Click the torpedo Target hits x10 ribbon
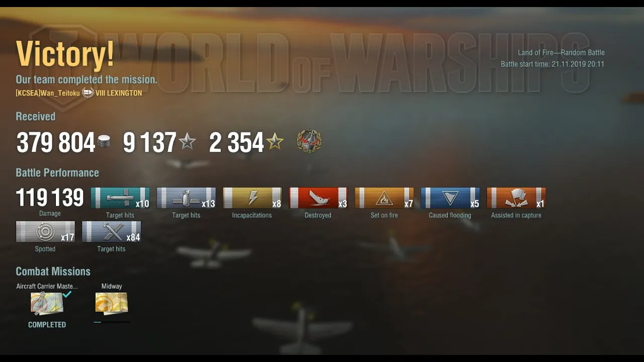The width and height of the screenshot is (644, 362). 120,198
